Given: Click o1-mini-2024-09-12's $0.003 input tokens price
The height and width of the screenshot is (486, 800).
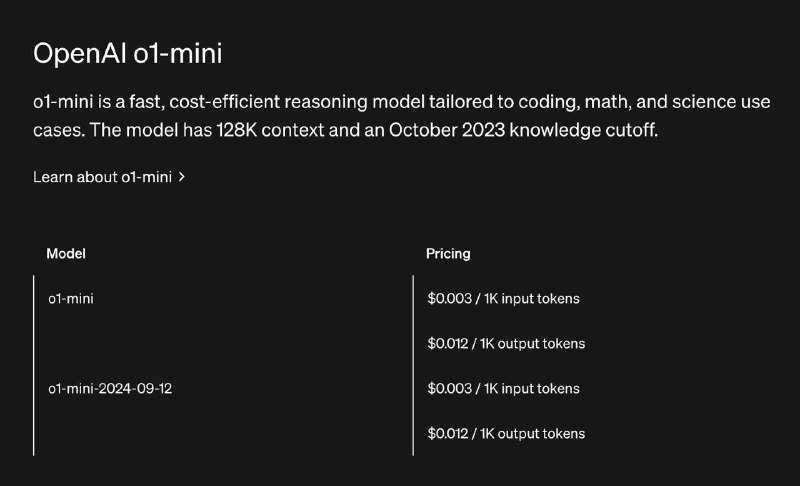Looking at the screenshot, I should [x=504, y=389].
